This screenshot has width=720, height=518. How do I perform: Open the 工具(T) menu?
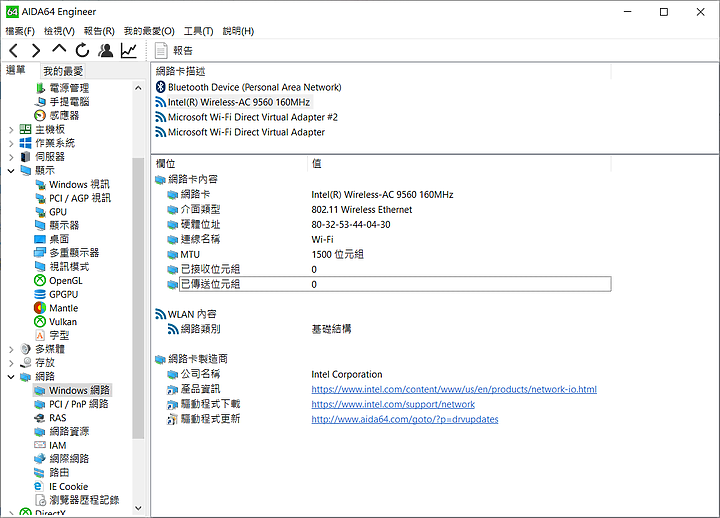click(x=198, y=31)
